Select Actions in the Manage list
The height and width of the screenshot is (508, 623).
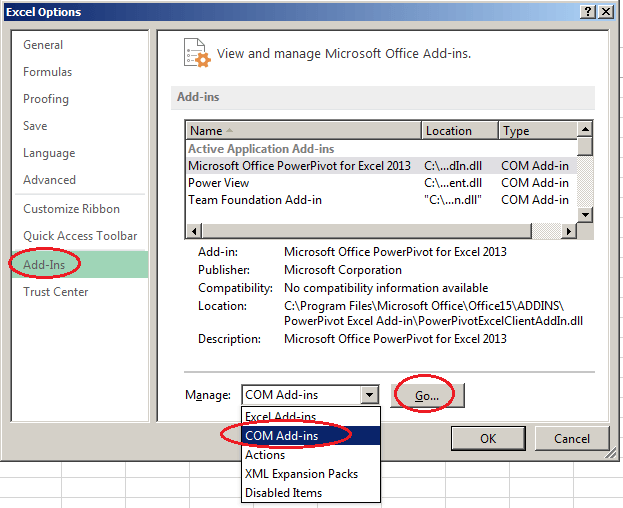pyautogui.click(x=265, y=454)
